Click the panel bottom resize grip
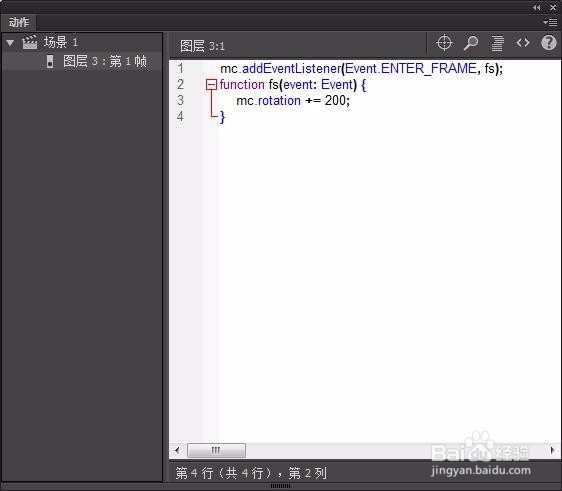The width and height of the screenshot is (562, 491). pos(280,486)
